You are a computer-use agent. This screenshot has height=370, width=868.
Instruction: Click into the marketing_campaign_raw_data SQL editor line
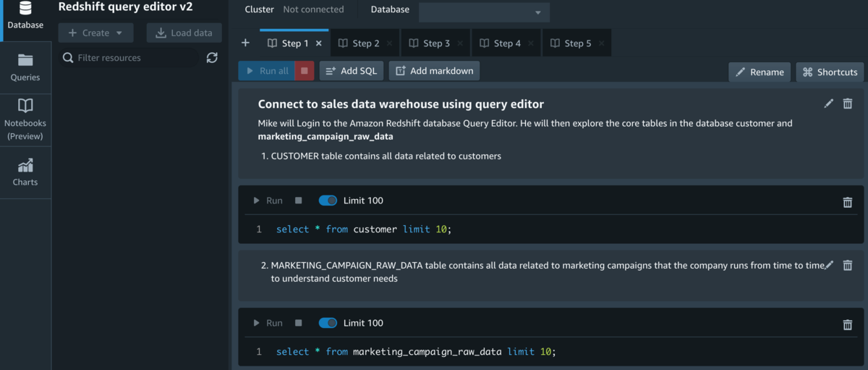point(550,351)
